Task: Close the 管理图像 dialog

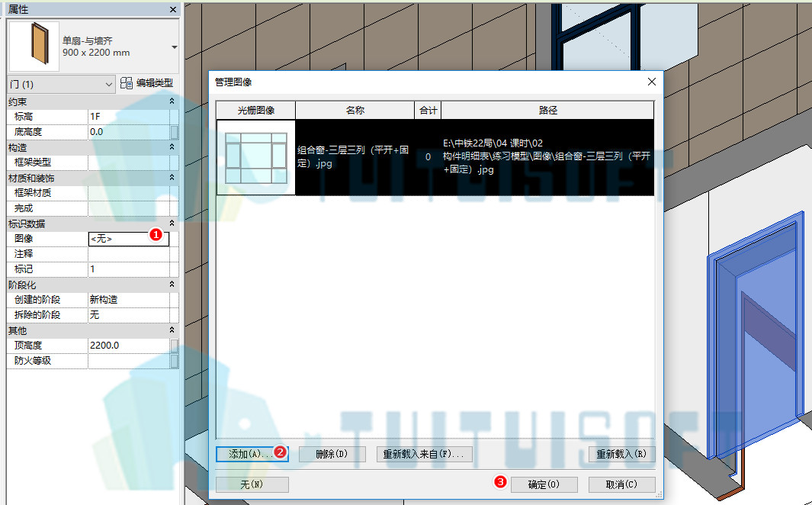Action: [652, 82]
